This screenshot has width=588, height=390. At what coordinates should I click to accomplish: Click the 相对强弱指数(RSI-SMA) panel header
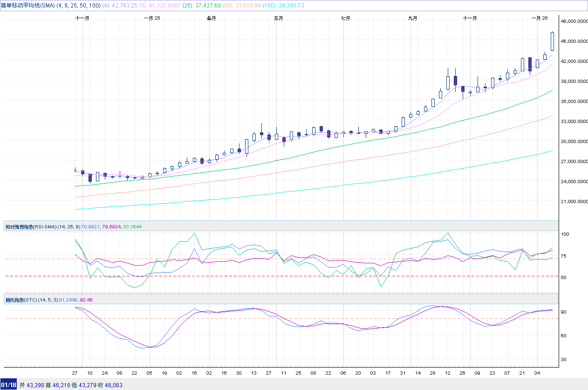coord(31,226)
